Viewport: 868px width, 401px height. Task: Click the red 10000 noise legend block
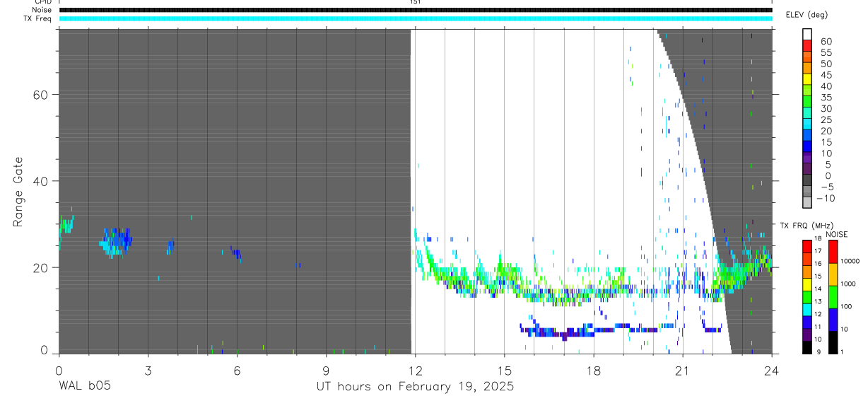pos(831,252)
